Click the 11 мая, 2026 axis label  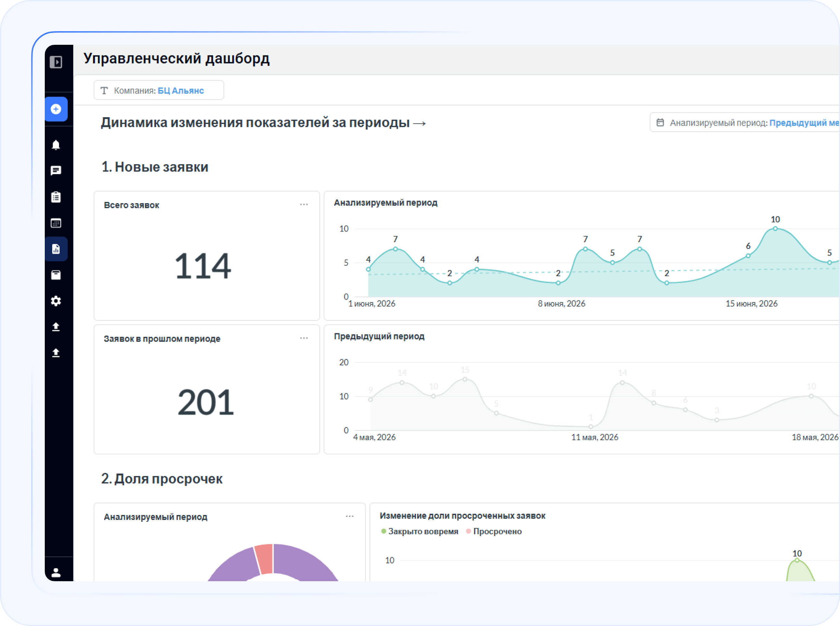click(x=594, y=437)
